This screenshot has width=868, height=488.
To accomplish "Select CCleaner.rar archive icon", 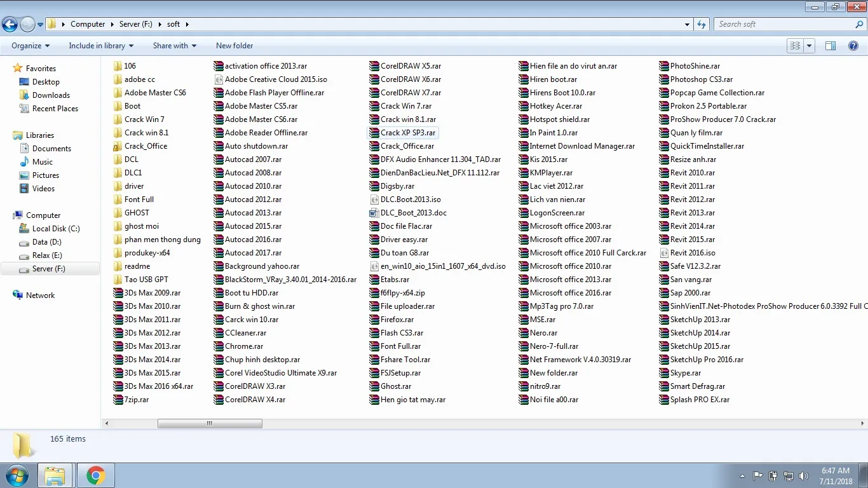I will tap(219, 333).
